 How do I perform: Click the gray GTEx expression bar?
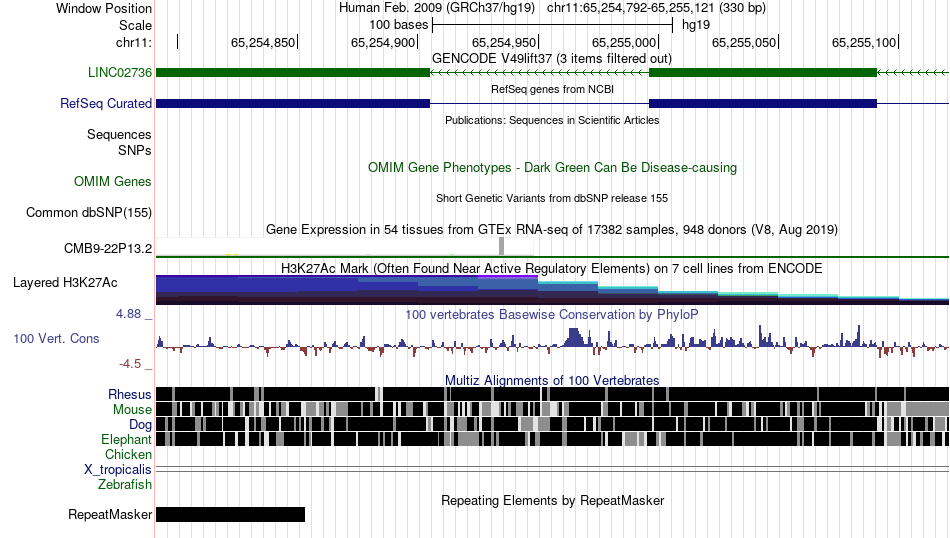(x=501, y=247)
